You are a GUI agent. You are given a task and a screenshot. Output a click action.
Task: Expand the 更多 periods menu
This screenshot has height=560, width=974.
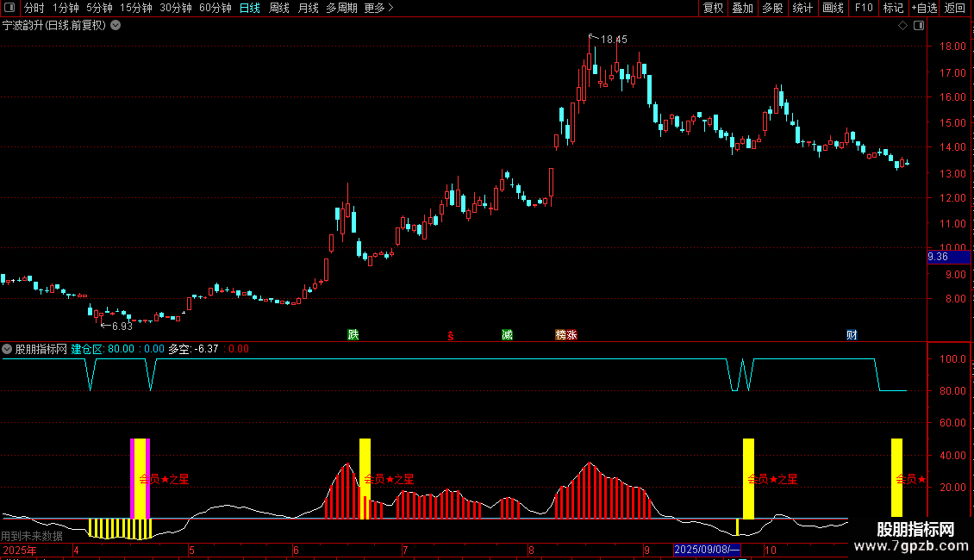click(x=378, y=8)
